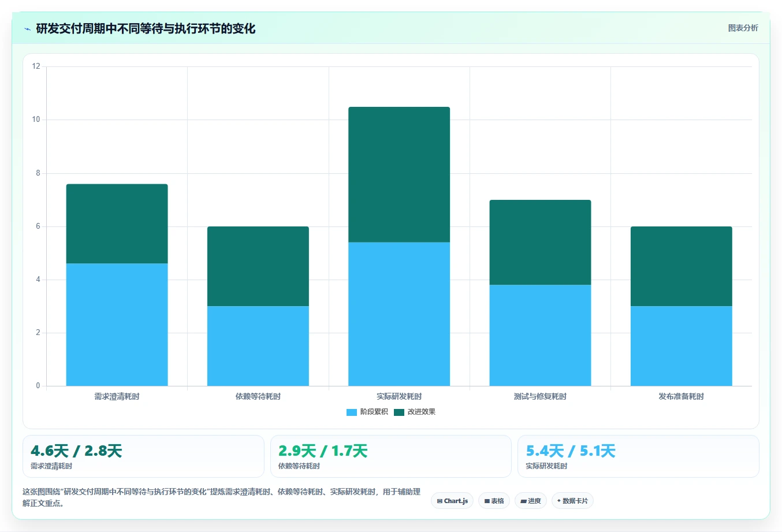Click the blue 测试与修复耗时 bar segment
Image resolution: width=782 pixels, height=532 pixels.
click(540, 335)
